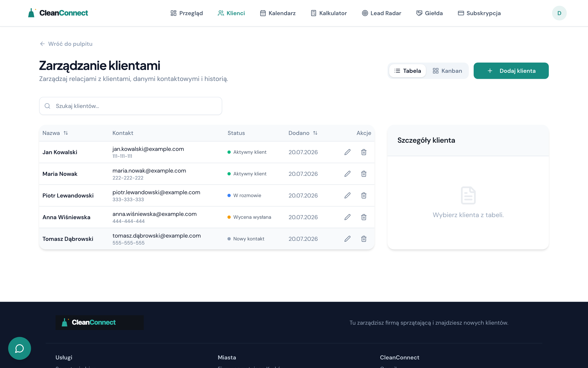588x368 pixels.
Task: Click Szczegóły klienta panel heading
Action: [426, 140]
